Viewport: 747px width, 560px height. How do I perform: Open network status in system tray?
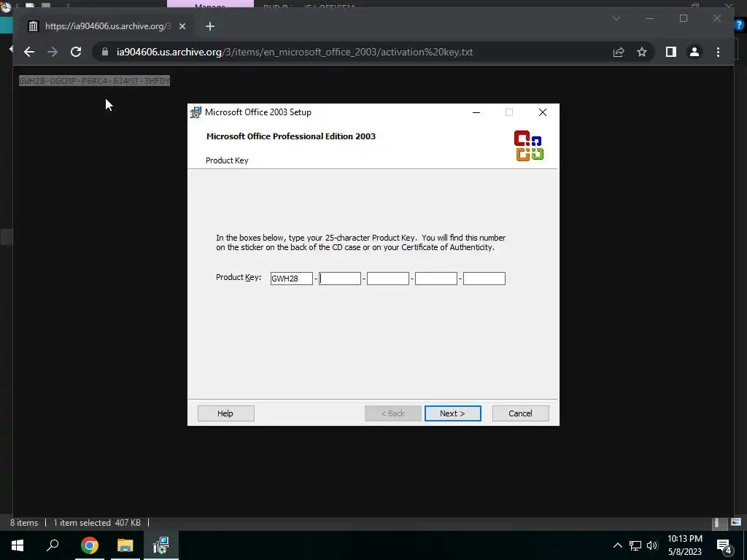pos(635,545)
